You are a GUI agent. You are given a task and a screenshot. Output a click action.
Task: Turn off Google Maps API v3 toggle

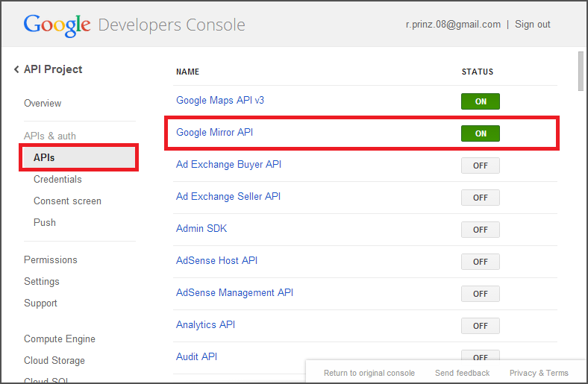(481, 101)
